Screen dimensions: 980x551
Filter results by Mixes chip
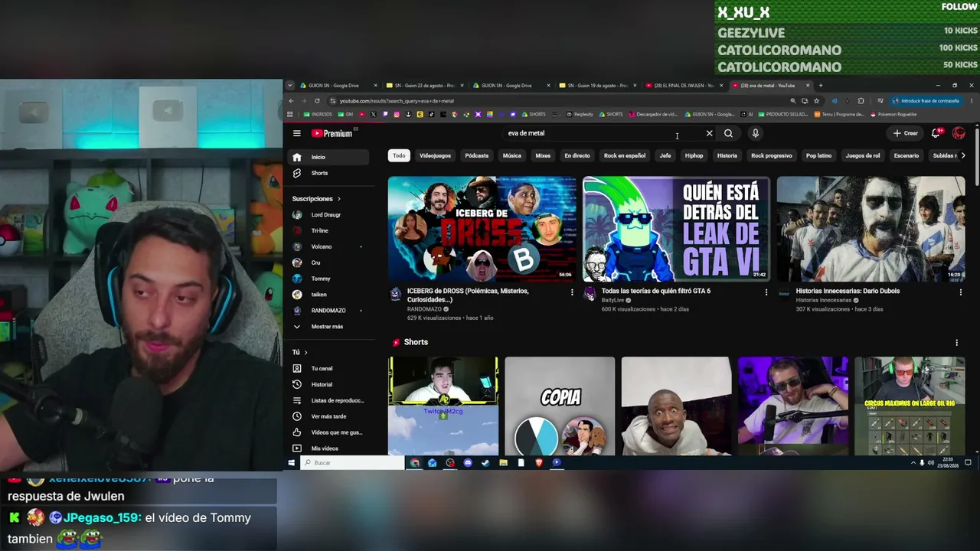(x=543, y=155)
